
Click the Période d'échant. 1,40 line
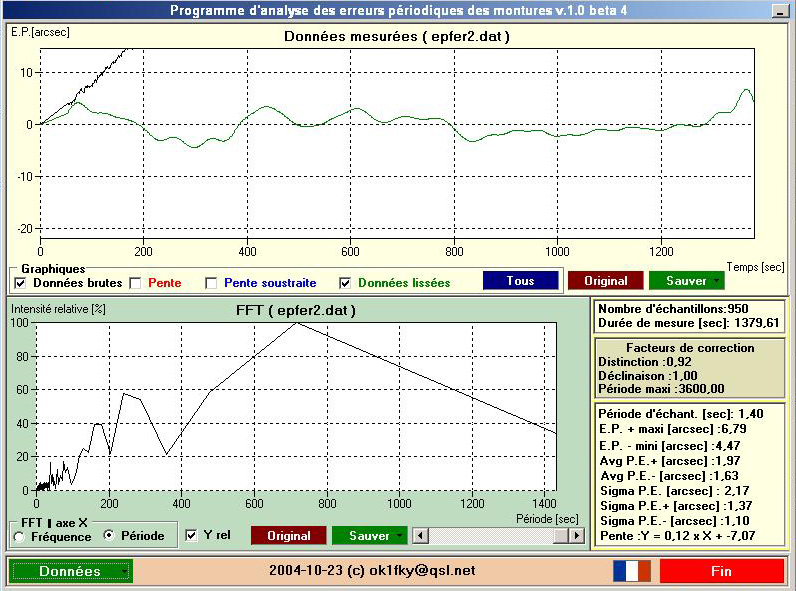681,414
